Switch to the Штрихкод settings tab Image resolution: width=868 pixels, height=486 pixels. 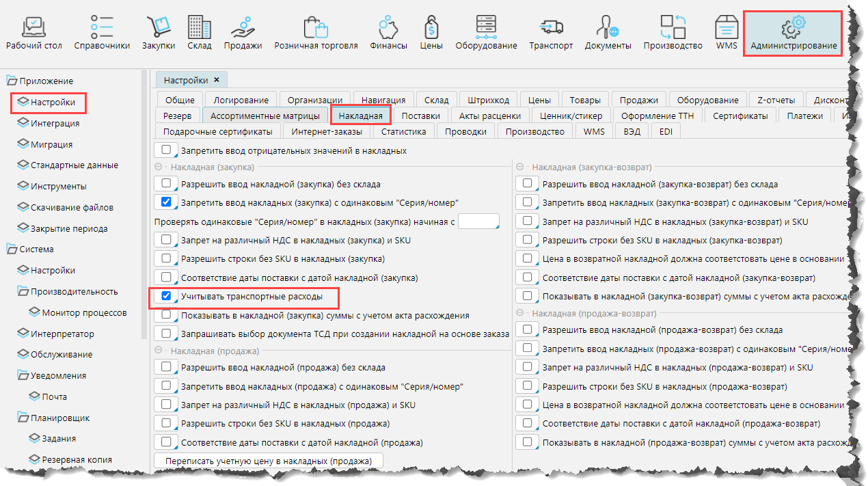[484, 100]
